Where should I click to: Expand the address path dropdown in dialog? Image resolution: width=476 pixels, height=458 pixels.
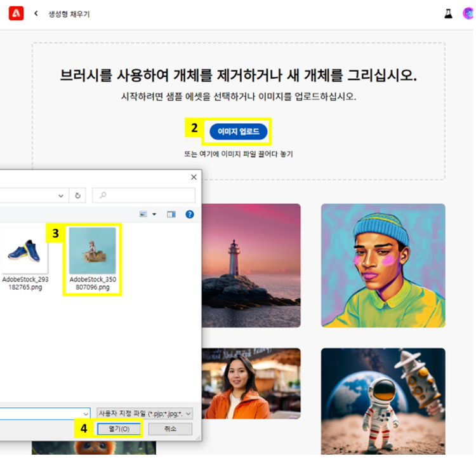61,196
